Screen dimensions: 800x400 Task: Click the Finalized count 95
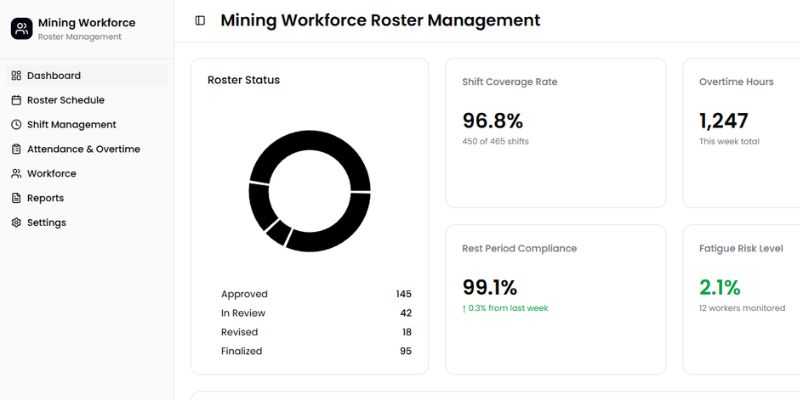406,351
